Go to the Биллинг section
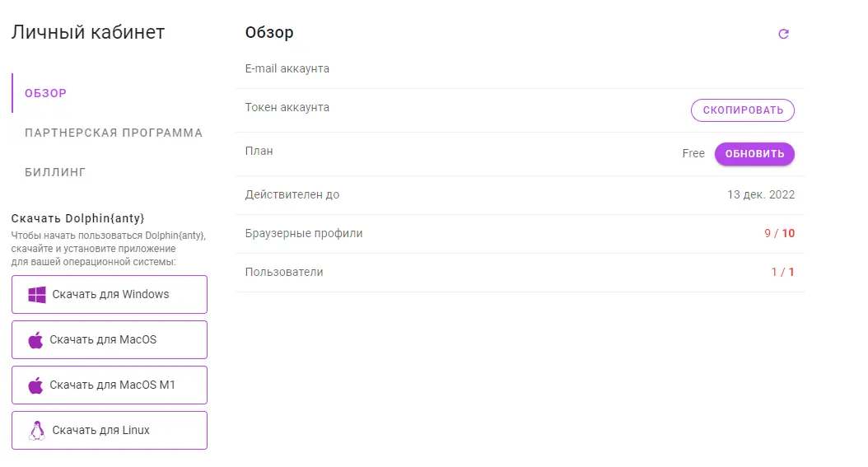 tap(55, 172)
